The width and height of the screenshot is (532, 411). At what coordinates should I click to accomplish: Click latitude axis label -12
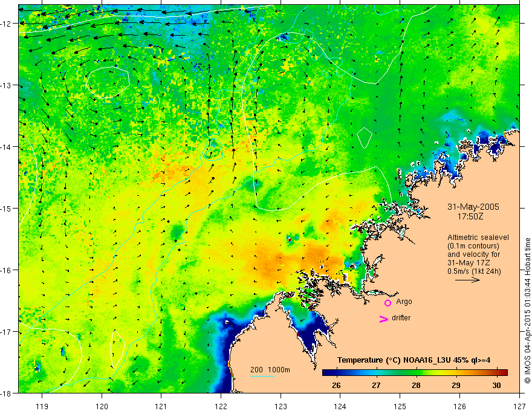pos(7,24)
